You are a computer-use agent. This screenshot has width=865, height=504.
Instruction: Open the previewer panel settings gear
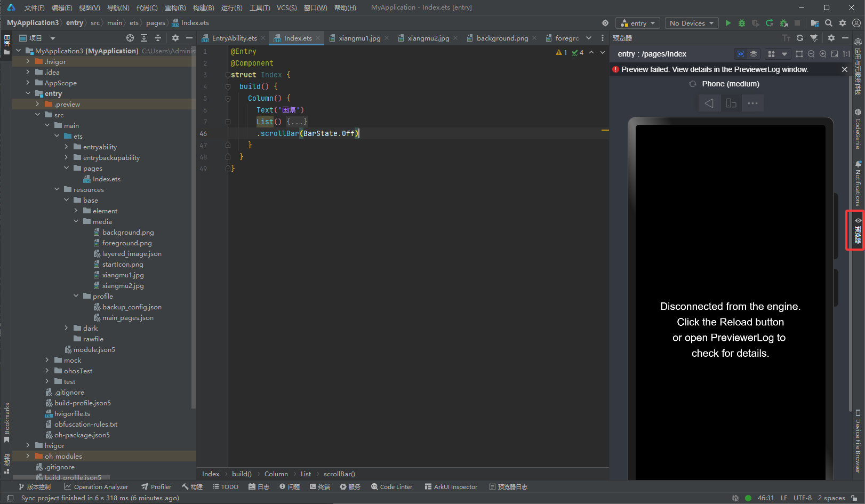(x=831, y=38)
